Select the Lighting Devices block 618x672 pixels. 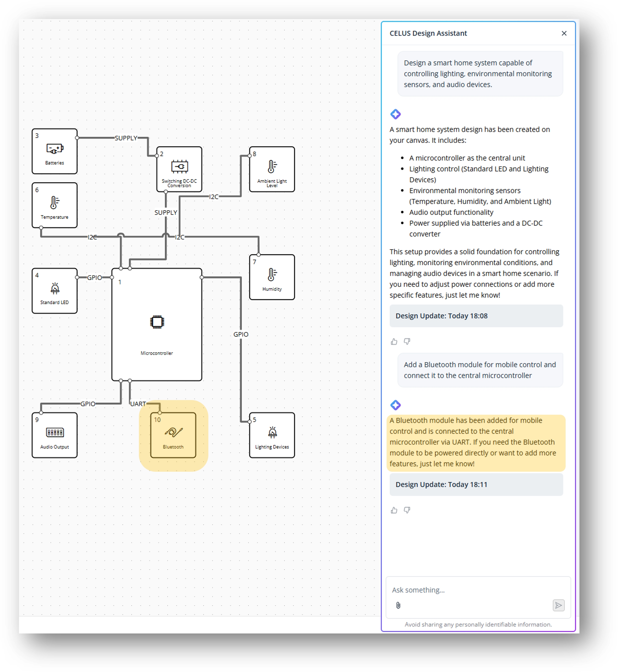tap(272, 435)
